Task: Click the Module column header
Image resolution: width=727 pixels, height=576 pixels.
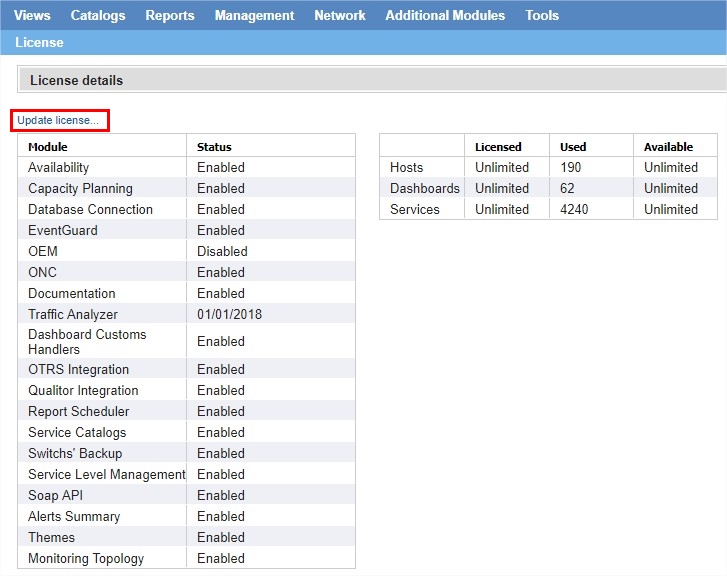Action: coord(48,147)
